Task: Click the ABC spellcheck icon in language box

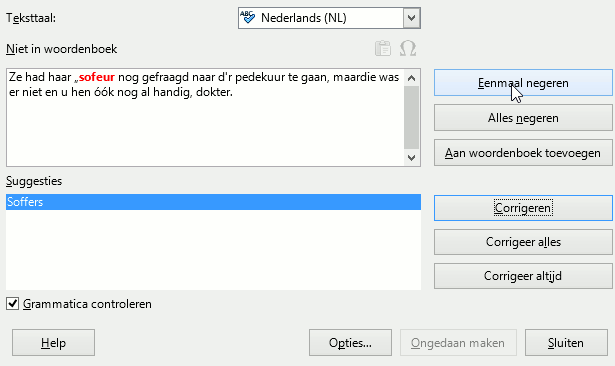Action: click(247, 18)
